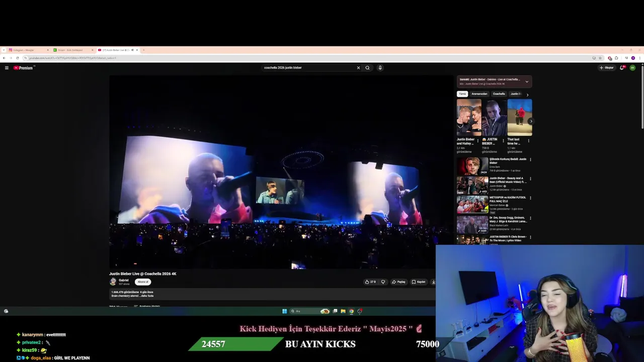Image resolution: width=644 pixels, height=362 pixels.
Task: Share video with 'Paylaş' button
Action: (398, 282)
